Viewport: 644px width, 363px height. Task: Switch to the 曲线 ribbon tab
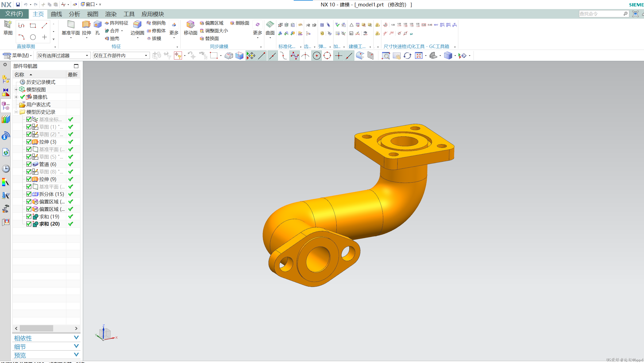coord(56,14)
